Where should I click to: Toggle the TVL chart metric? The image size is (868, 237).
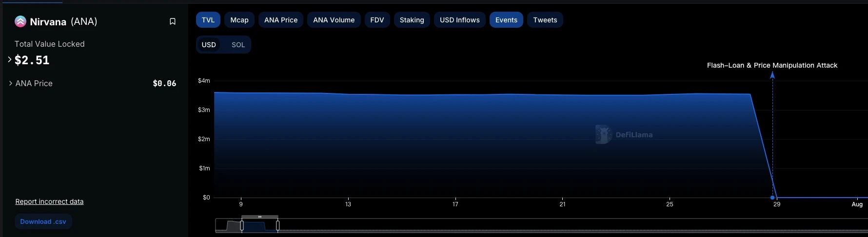(208, 20)
